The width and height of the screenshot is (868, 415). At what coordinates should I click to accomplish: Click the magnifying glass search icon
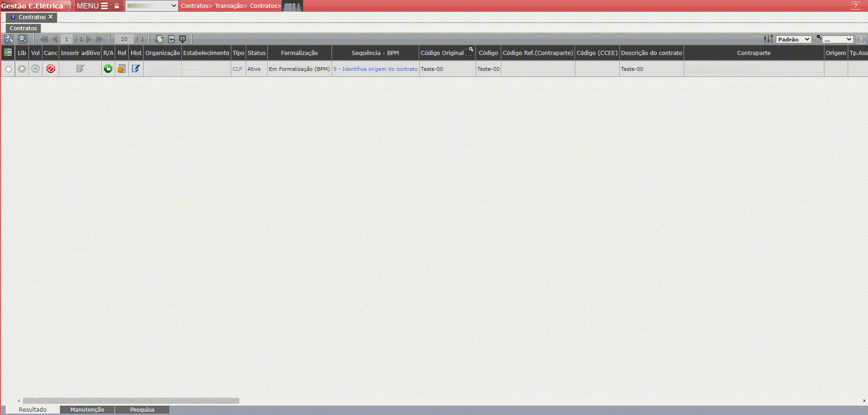pos(22,39)
